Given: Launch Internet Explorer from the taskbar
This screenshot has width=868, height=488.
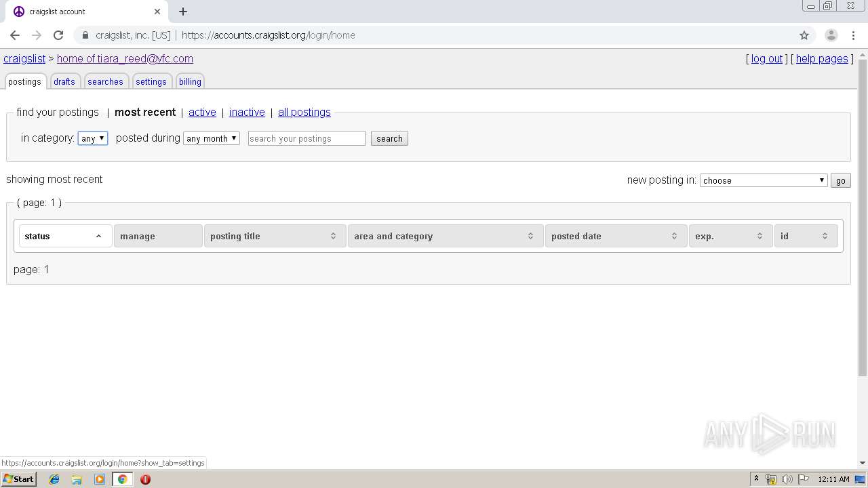Looking at the screenshot, I should click(54, 479).
